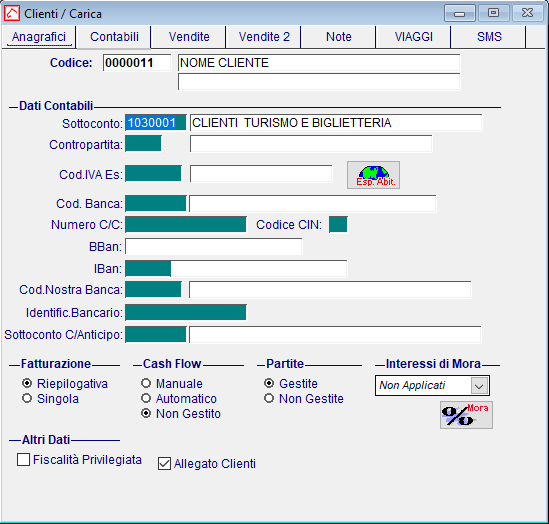Viewport: 549px width, 524px height.
Task: Click the Codice CIN field
Action: click(x=338, y=224)
